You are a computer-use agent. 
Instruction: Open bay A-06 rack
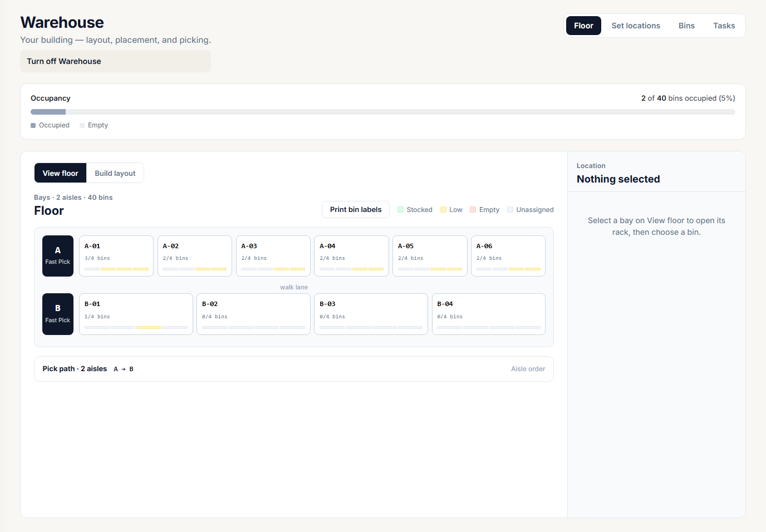click(508, 256)
